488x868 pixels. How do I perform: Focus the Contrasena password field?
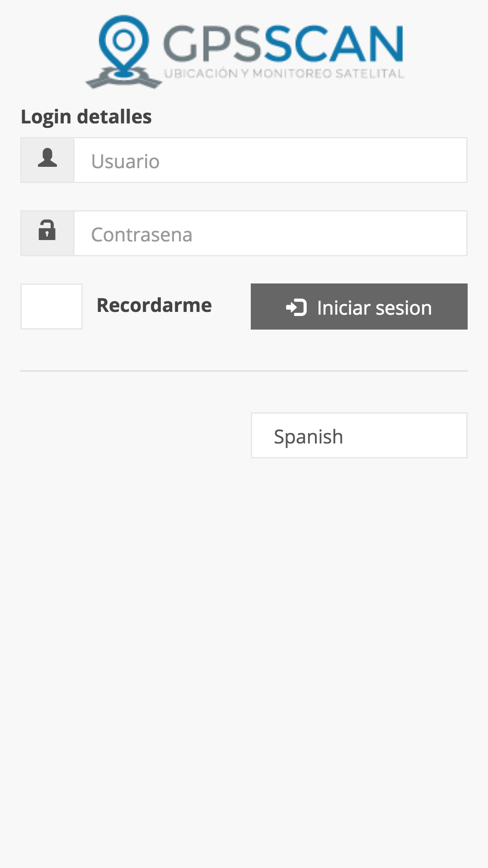(270, 234)
